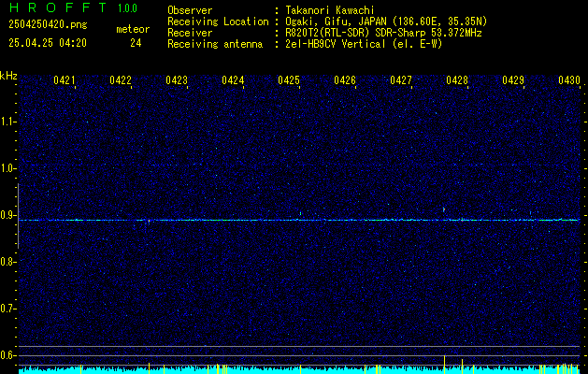Select the version number 1.0.0
This screenshot has width=588, height=374.
coord(127,8)
